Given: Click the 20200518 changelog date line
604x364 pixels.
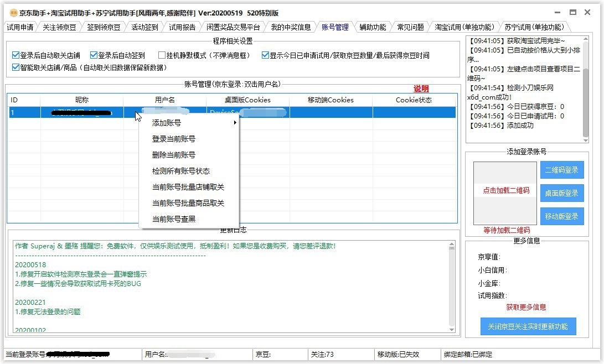Looking at the screenshot, I should tap(30, 265).
